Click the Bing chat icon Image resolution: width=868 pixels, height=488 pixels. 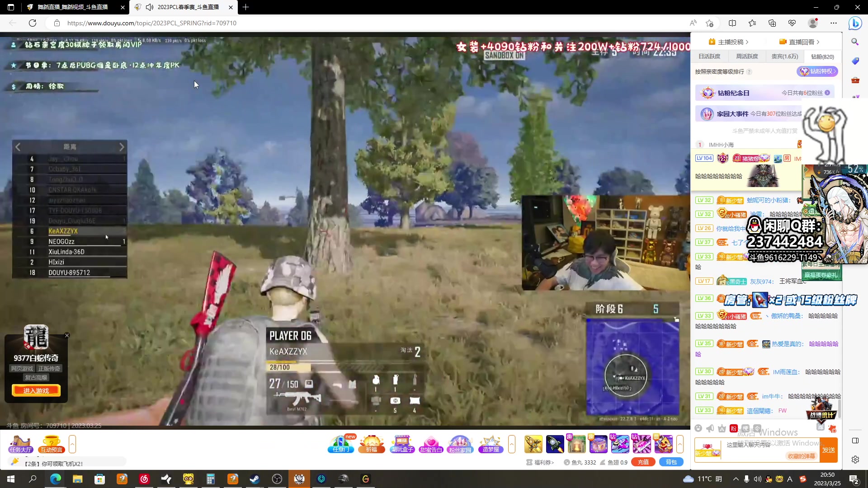pos(855,23)
